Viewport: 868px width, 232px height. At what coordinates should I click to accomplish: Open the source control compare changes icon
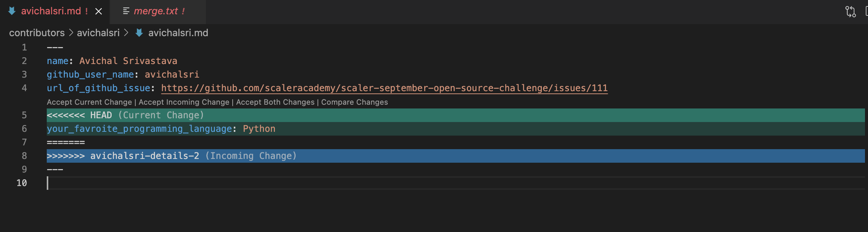click(850, 11)
